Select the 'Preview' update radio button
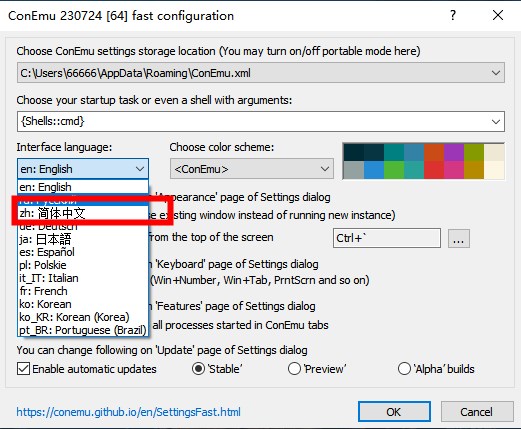 point(295,369)
